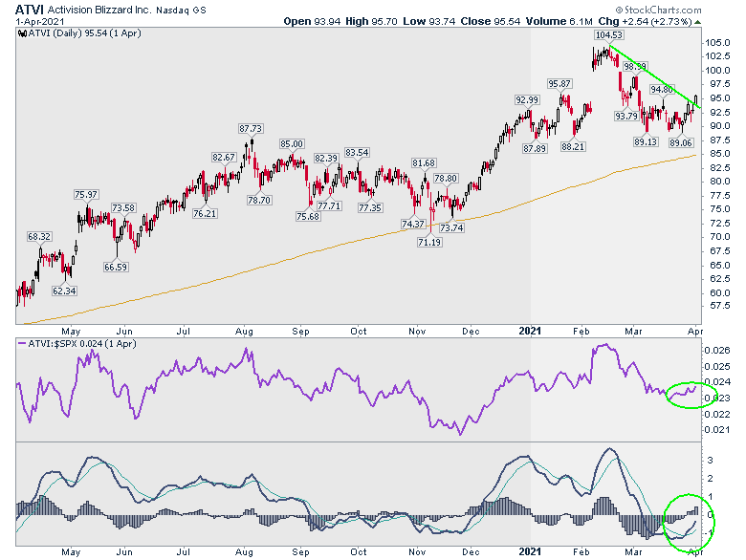
Task: Click the 2021 label on the price chart axis
Action: point(530,331)
